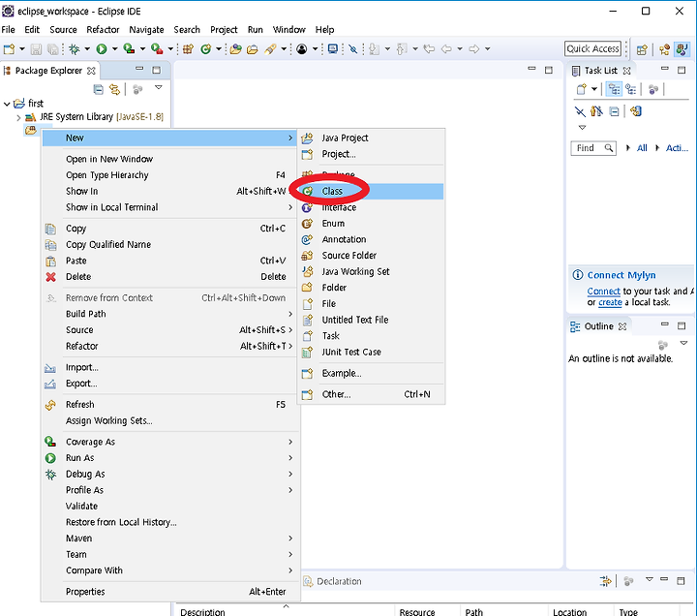Click Synchronize Changed icon in Task List
This screenshot has height=616, width=697.
636,111
